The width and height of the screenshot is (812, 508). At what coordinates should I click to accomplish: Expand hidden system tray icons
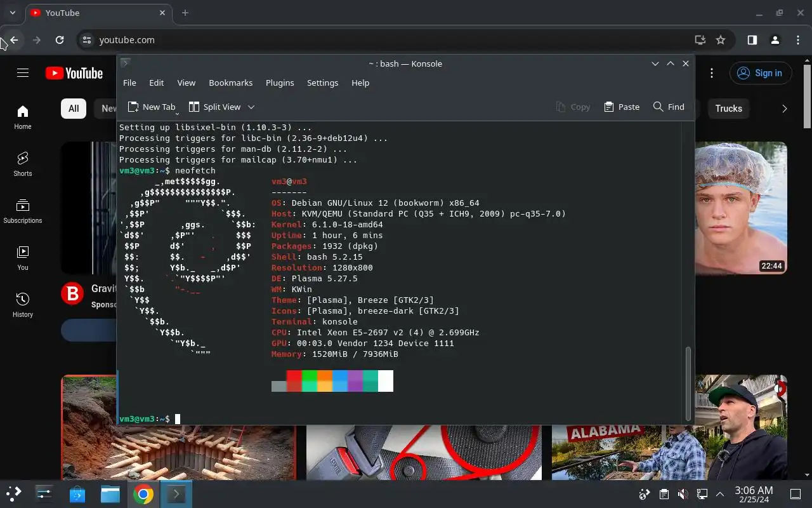[x=720, y=494]
